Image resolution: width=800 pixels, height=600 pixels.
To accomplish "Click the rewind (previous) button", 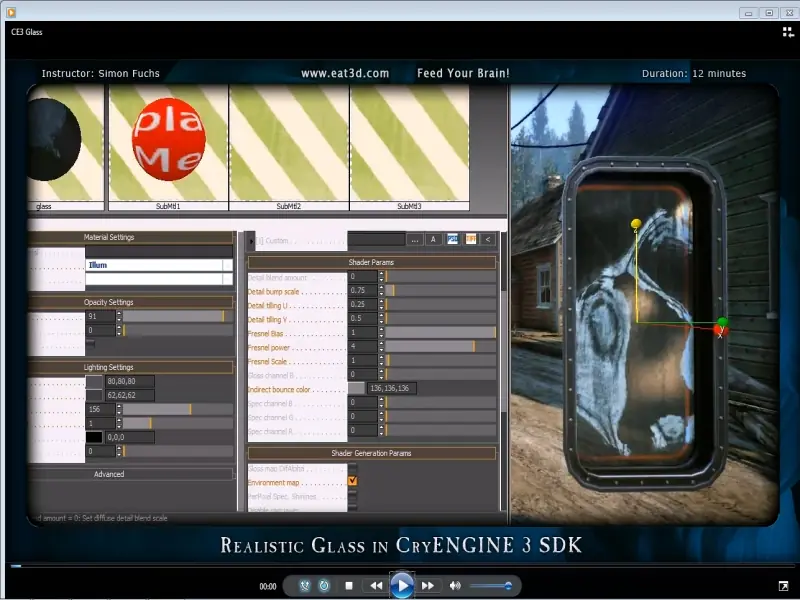I will click(x=377, y=586).
